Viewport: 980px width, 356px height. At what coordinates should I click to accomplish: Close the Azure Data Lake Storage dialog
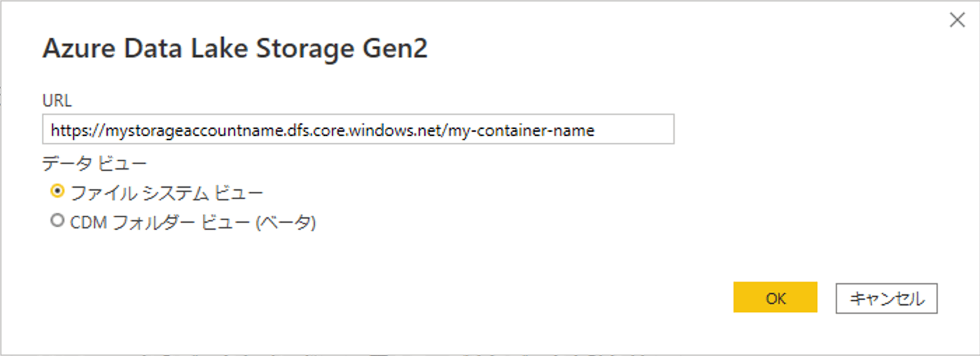957,20
